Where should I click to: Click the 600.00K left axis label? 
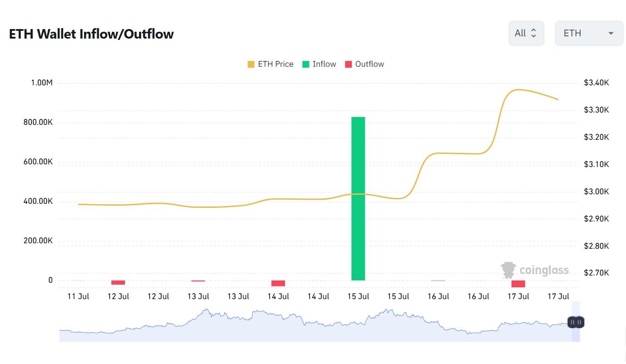(x=38, y=162)
